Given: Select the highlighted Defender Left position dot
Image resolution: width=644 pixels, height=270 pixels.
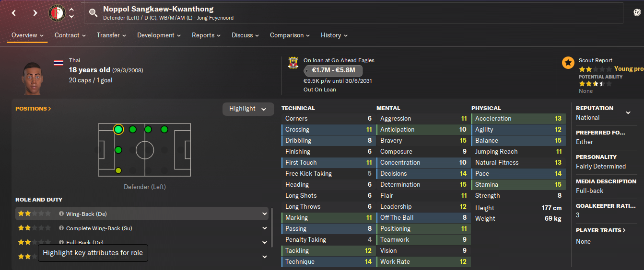Looking at the screenshot, I should click(x=118, y=129).
